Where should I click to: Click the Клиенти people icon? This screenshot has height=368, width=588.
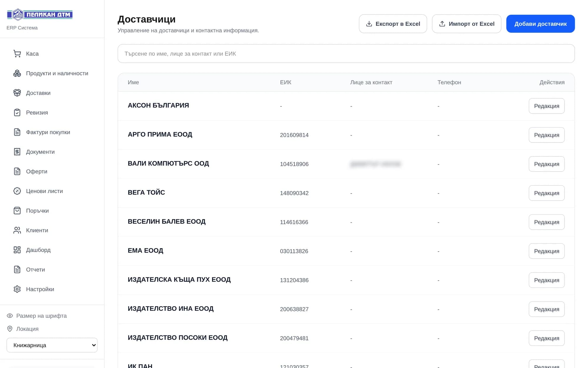click(x=17, y=230)
